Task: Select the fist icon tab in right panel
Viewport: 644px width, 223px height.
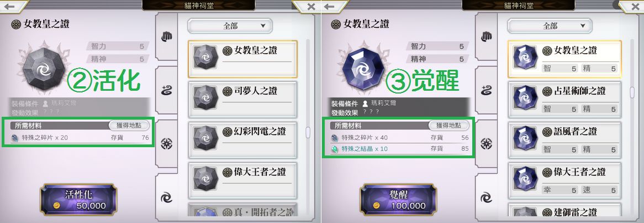Action: [x=487, y=37]
